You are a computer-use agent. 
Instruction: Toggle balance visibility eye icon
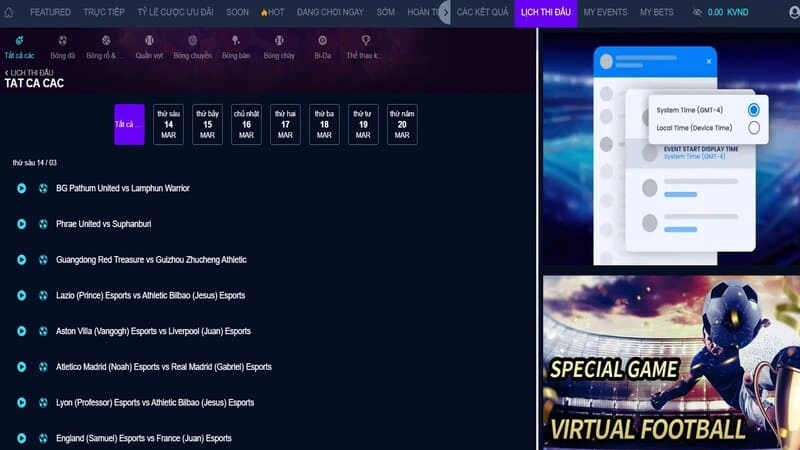coord(697,12)
